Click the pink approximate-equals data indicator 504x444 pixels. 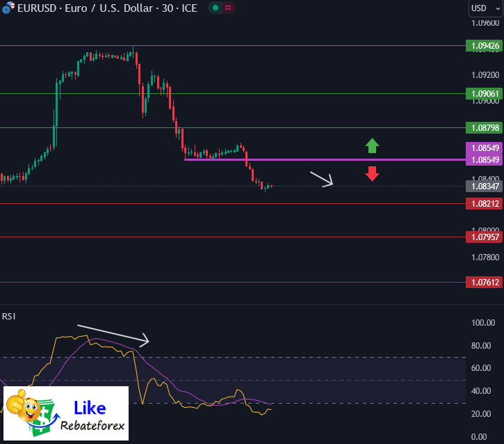[x=228, y=8]
